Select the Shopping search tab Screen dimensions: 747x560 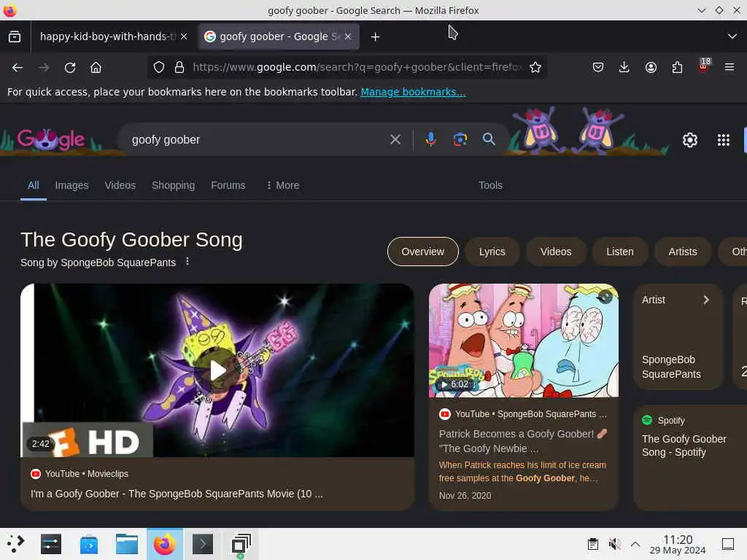pyautogui.click(x=173, y=185)
